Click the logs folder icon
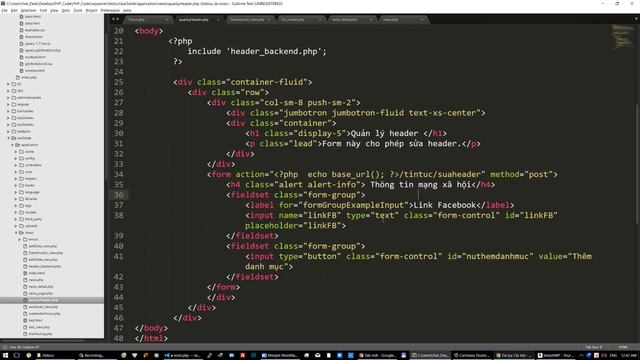Screen dimensions: 640x360 [21, 205]
